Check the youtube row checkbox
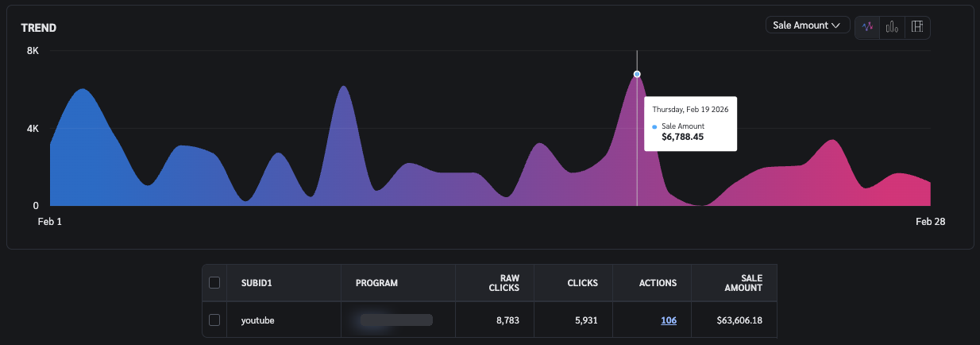Viewport: 980px width, 345px height. point(214,320)
